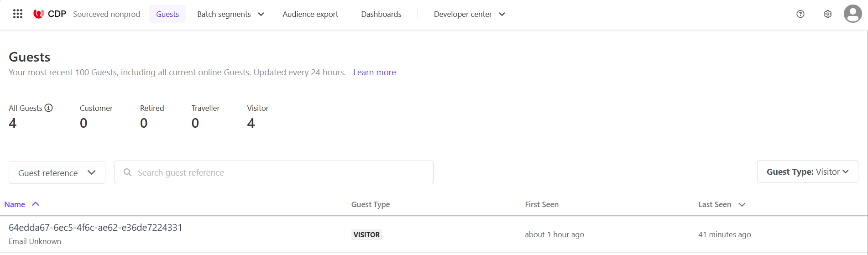Toggle Name column sort arrow
The width and height of the screenshot is (868, 255).
click(36, 204)
